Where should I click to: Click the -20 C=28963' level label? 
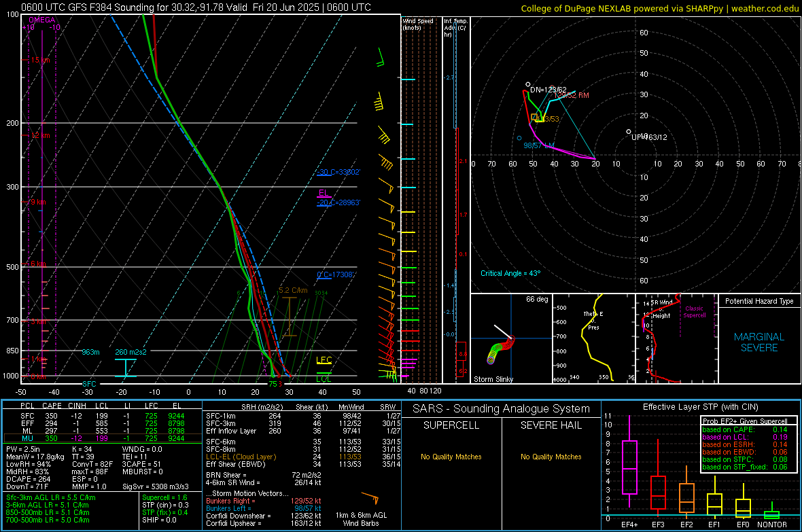(338, 202)
